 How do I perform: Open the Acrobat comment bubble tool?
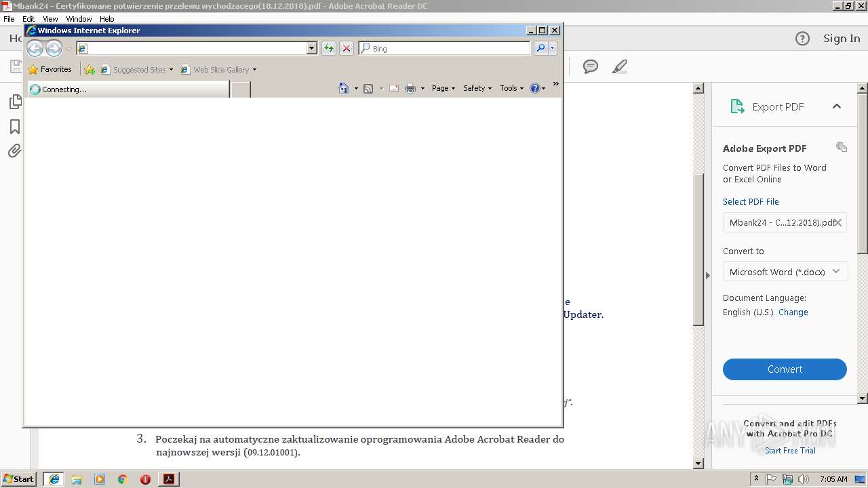tap(591, 66)
